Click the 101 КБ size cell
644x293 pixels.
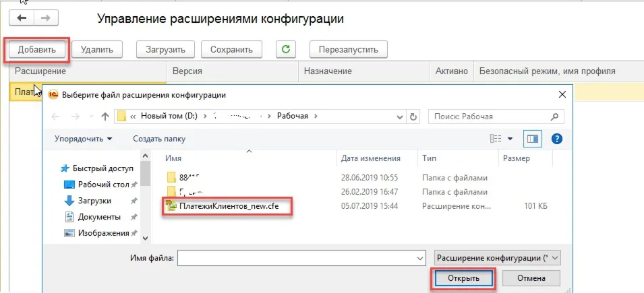(x=535, y=206)
